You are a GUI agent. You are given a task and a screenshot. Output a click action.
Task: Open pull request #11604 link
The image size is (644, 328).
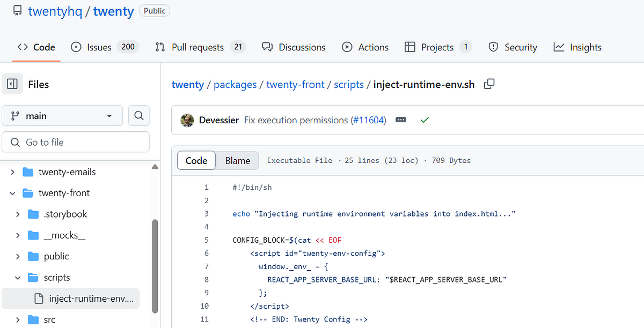[x=368, y=120]
